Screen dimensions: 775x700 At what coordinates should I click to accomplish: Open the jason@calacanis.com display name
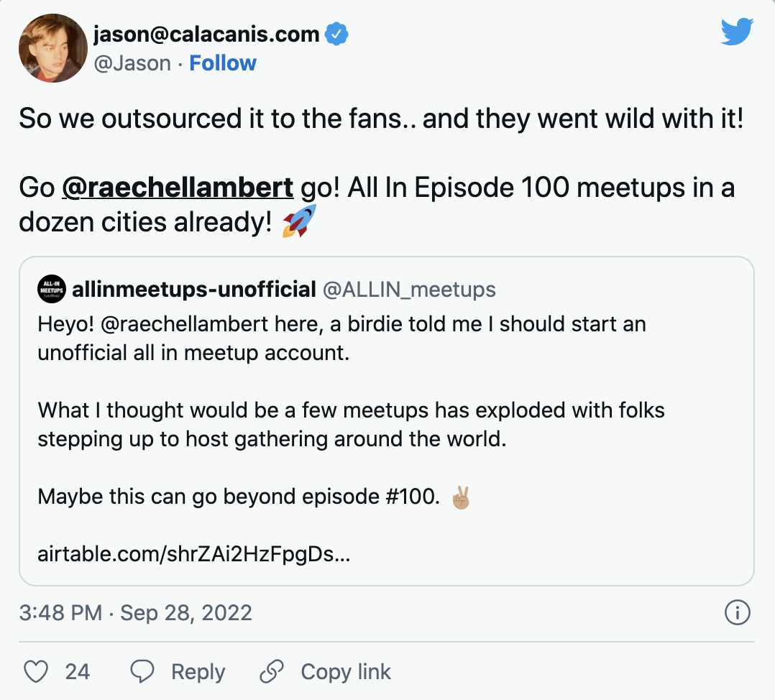click(x=207, y=33)
